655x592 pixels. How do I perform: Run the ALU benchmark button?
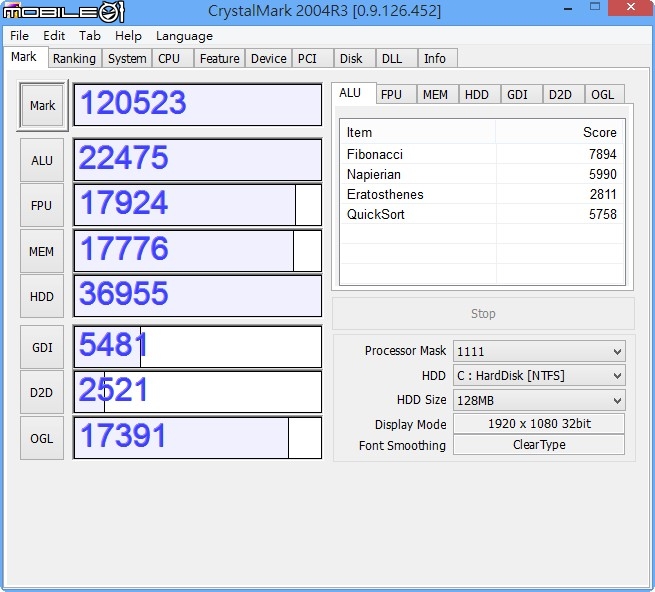[x=42, y=160]
